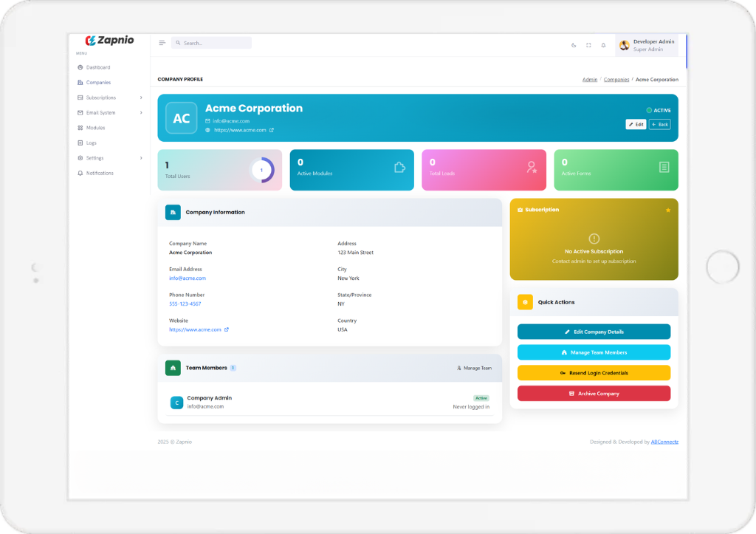The width and height of the screenshot is (756, 534).
Task: Expand the Email System submenu
Action: pyautogui.click(x=111, y=113)
